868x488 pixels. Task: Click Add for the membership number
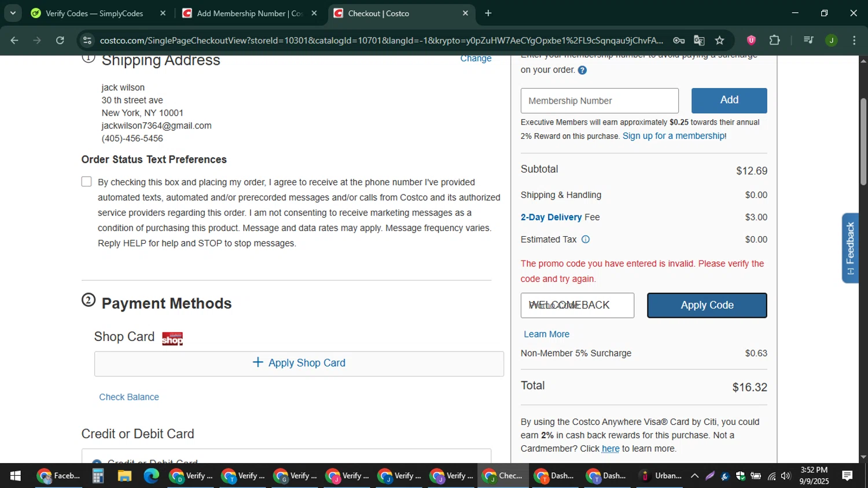coord(729,100)
